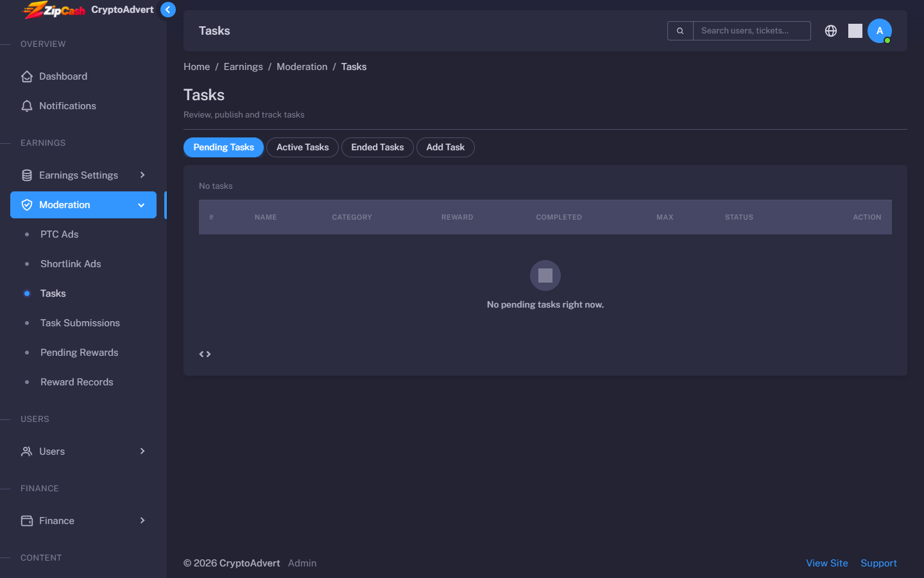Expand the Users submenu chevron
924x578 pixels.
point(142,451)
